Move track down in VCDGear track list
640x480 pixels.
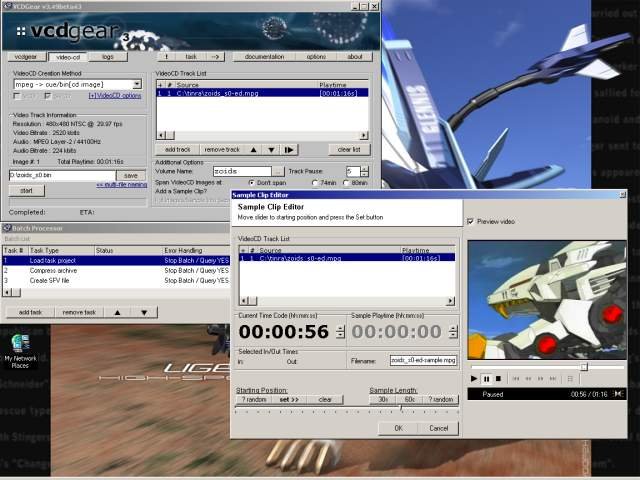(x=271, y=150)
